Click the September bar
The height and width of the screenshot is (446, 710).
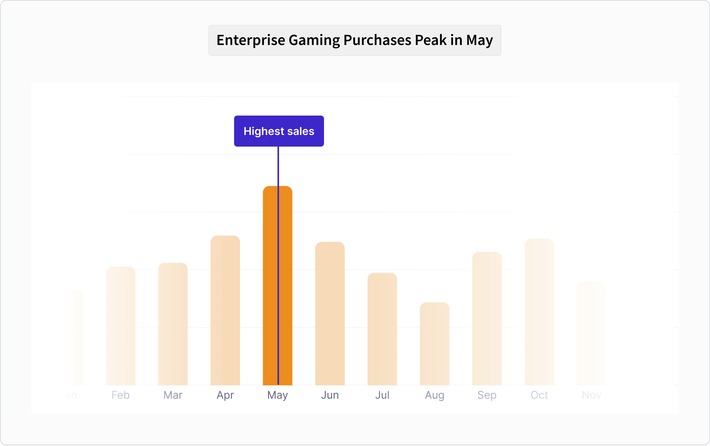click(x=487, y=318)
